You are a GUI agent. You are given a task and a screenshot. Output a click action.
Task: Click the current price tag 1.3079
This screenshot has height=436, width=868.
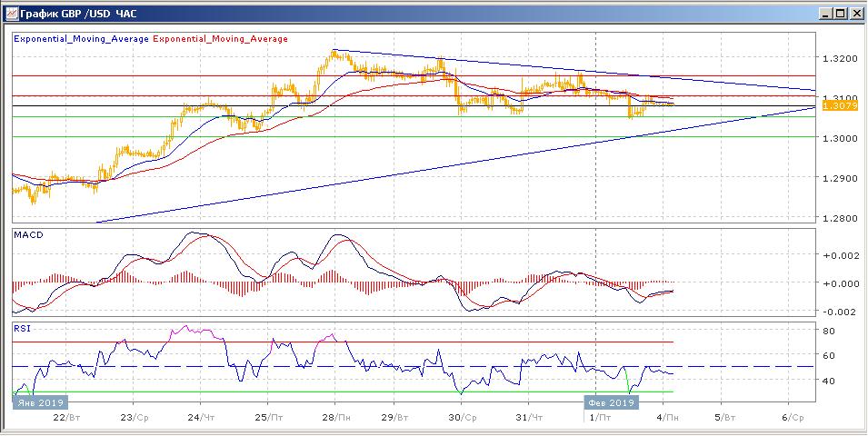coord(840,105)
